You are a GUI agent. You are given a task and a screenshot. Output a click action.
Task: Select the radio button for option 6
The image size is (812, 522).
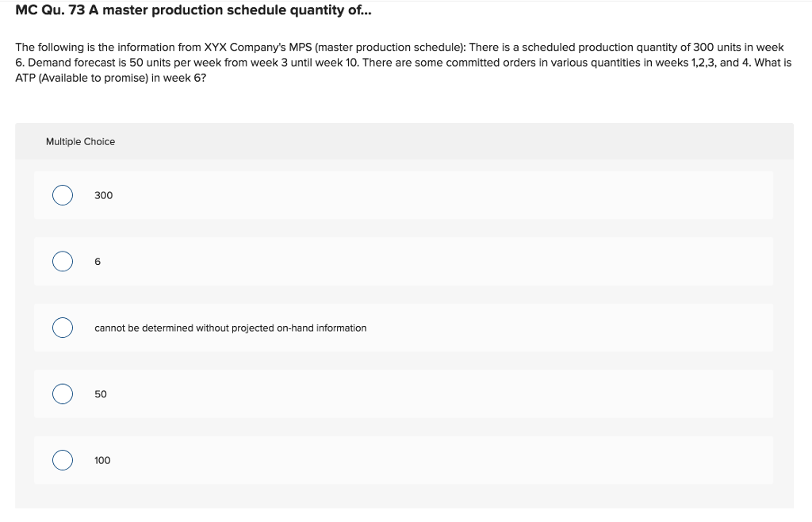pyautogui.click(x=63, y=261)
